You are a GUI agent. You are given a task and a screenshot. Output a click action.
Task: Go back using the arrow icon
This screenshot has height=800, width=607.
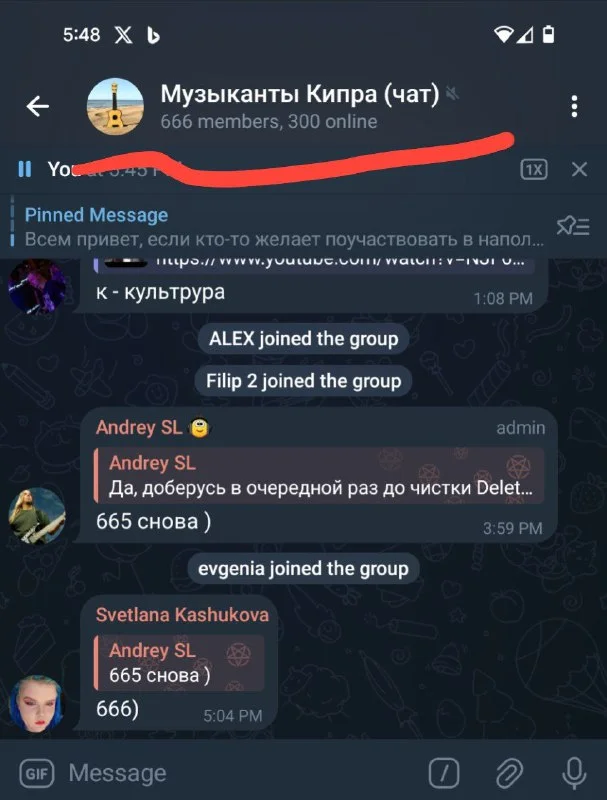click(38, 106)
